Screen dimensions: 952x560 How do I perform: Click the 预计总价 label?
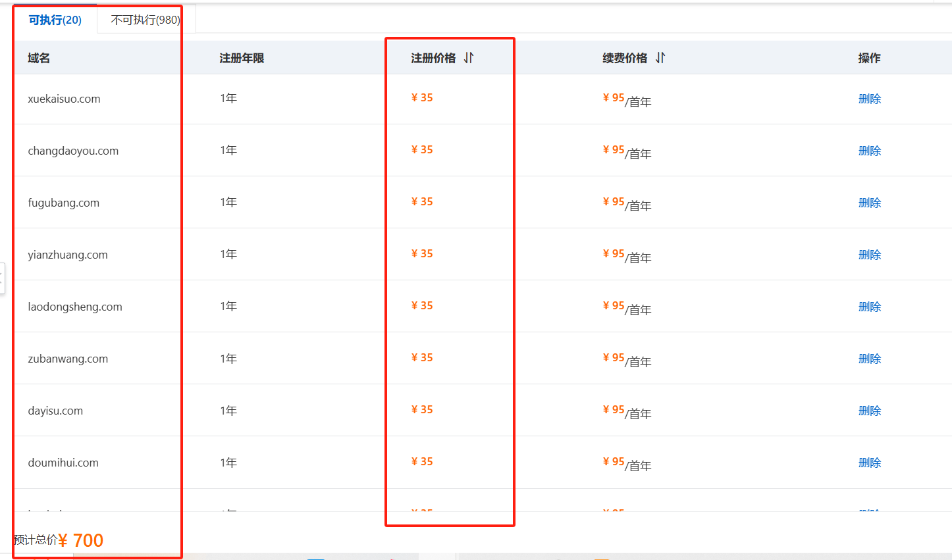pyautogui.click(x=35, y=540)
